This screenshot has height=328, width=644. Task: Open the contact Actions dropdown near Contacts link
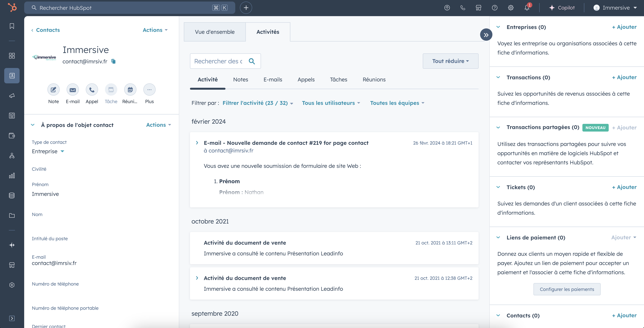point(155,30)
